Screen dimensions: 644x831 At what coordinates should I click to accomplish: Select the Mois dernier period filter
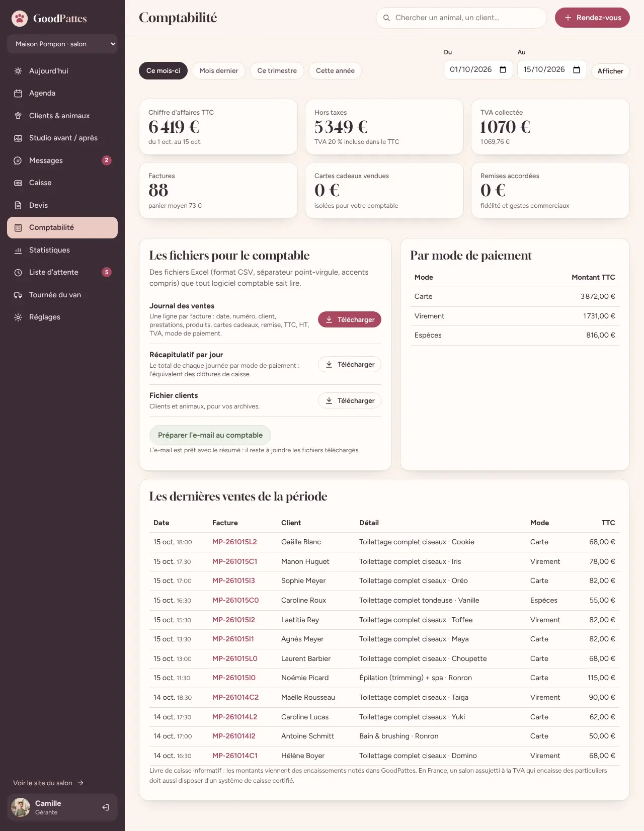219,70
